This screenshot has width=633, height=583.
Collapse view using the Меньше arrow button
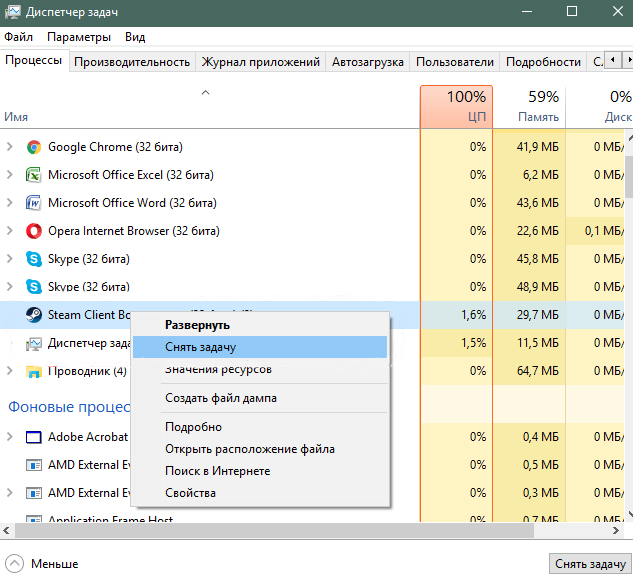click(15, 564)
